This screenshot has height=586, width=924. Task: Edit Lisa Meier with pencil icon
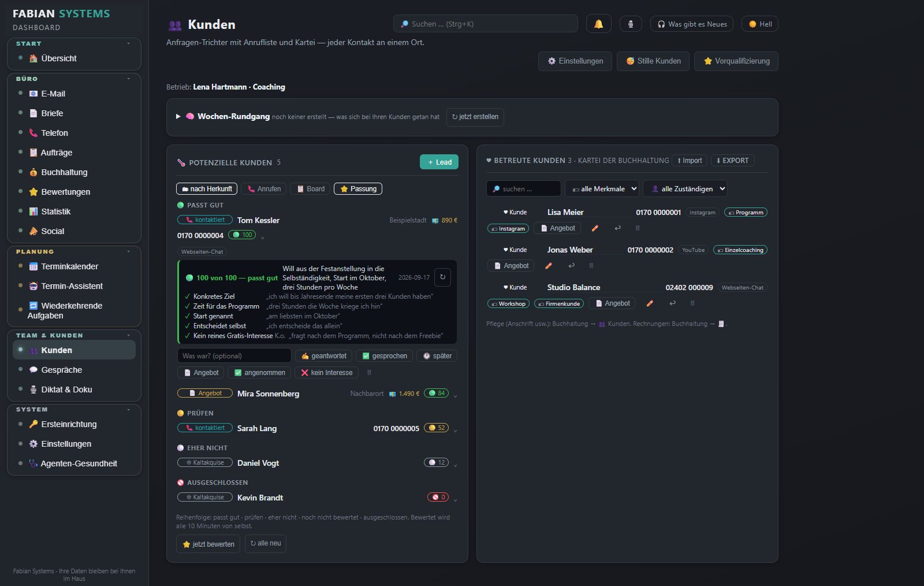595,228
